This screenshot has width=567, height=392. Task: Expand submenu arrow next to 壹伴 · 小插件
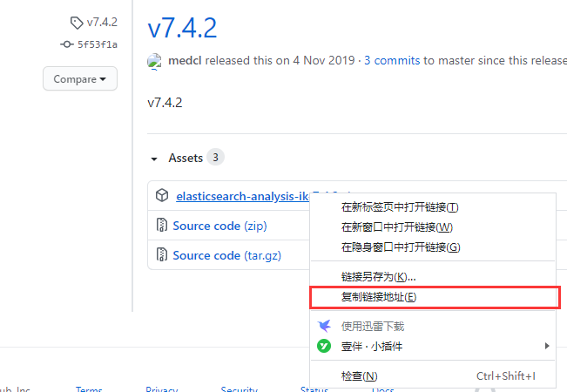[x=547, y=346]
